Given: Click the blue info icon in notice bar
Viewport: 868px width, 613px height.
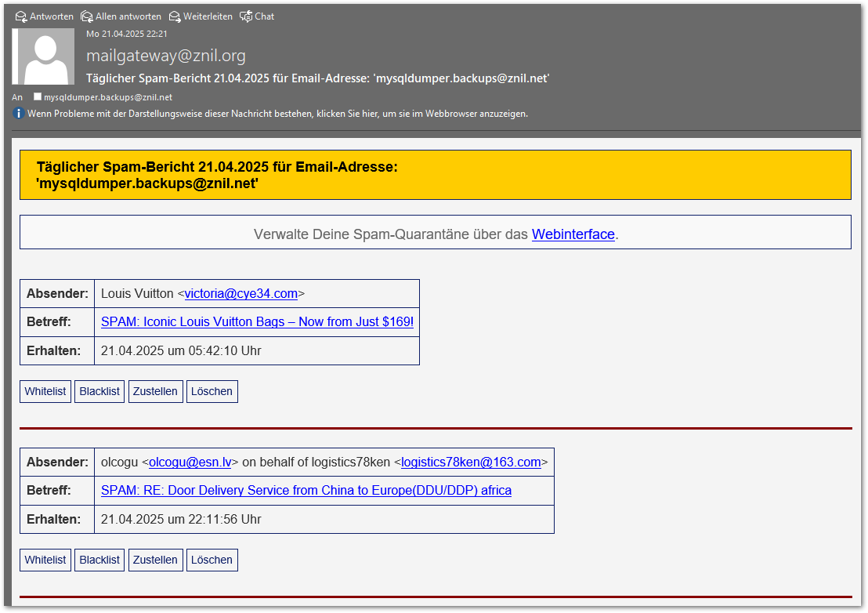Looking at the screenshot, I should [19, 114].
